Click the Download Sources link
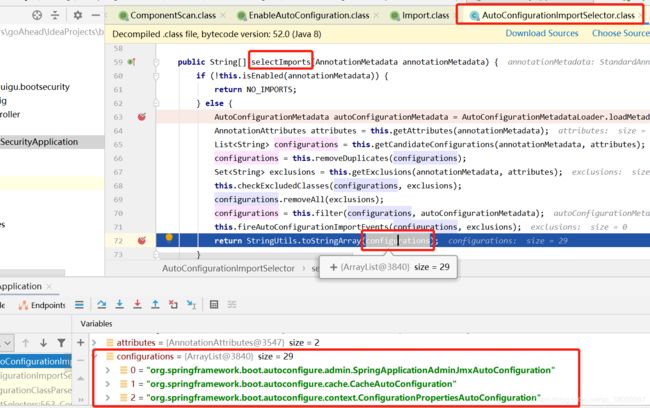This screenshot has height=408, width=650. click(x=541, y=33)
